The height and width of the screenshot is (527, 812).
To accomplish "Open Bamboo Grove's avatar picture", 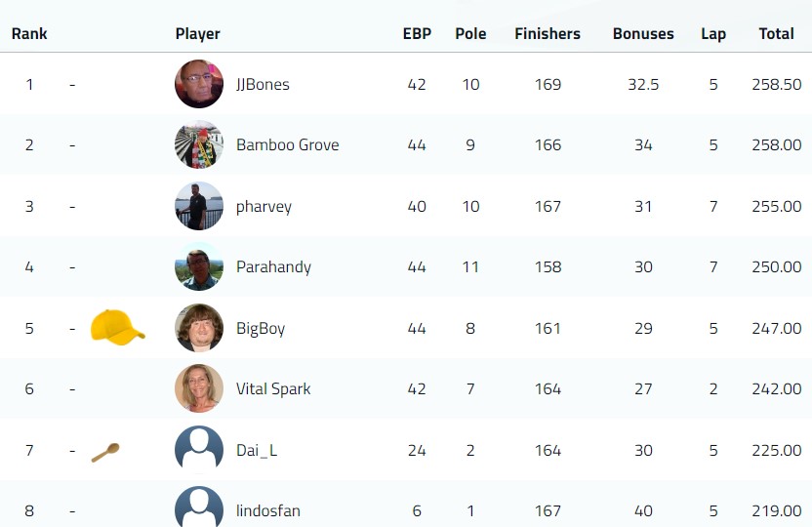I will pos(199,145).
